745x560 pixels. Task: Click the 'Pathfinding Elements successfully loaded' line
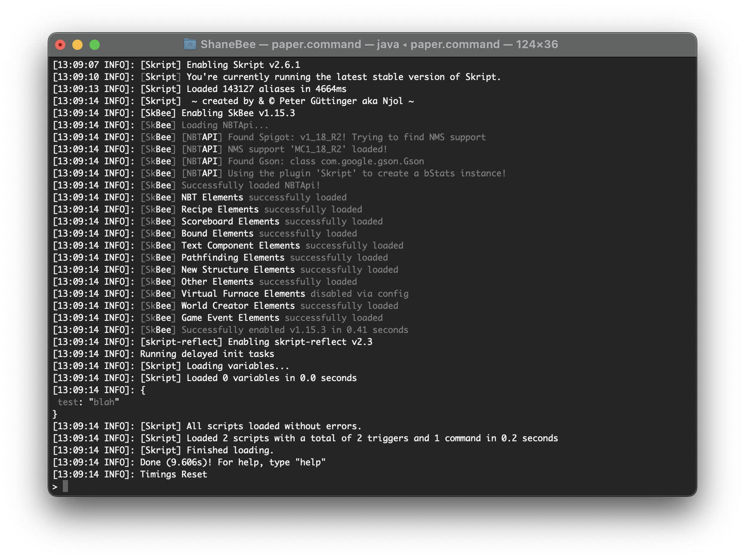220,258
